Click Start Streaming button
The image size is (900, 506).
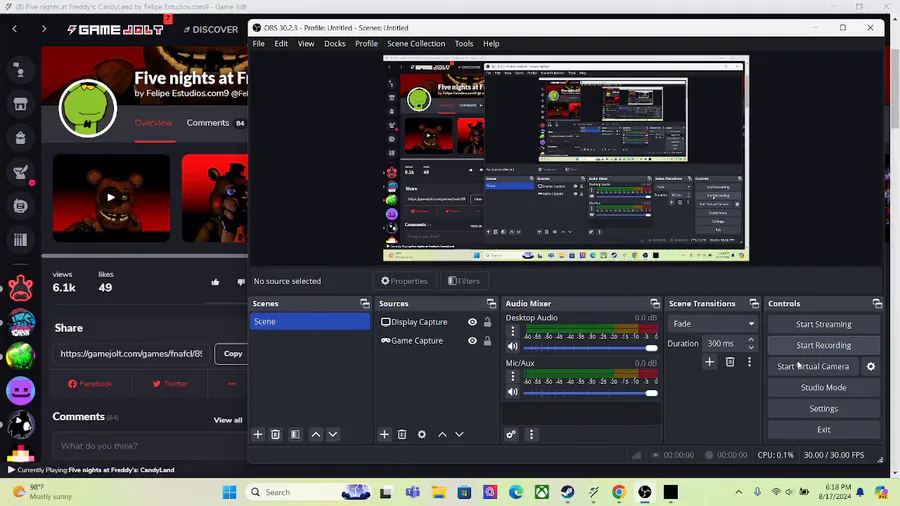(x=824, y=324)
